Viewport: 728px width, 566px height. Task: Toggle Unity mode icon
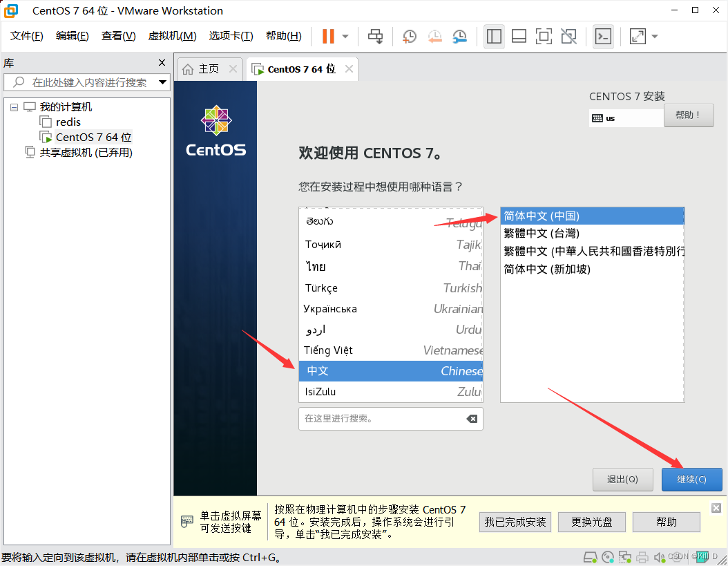[x=568, y=36]
